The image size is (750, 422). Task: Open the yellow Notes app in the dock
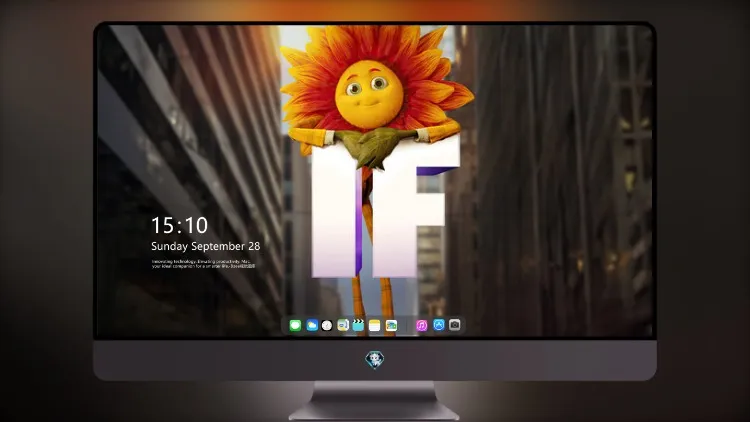pyautogui.click(x=375, y=325)
